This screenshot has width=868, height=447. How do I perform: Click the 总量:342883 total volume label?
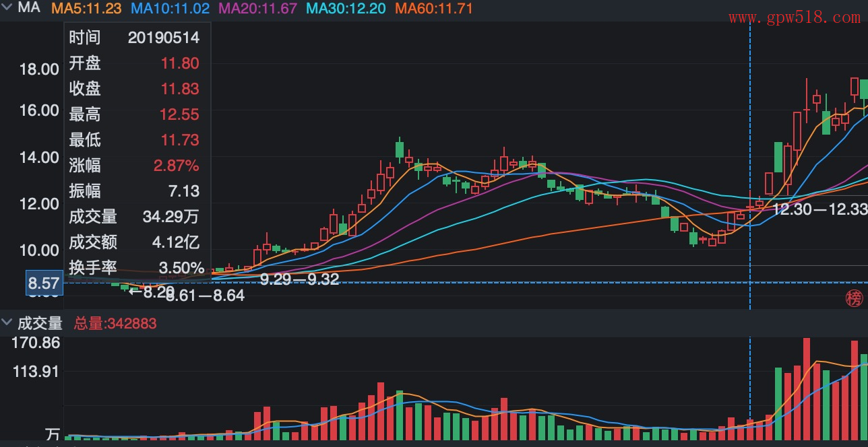115,324
